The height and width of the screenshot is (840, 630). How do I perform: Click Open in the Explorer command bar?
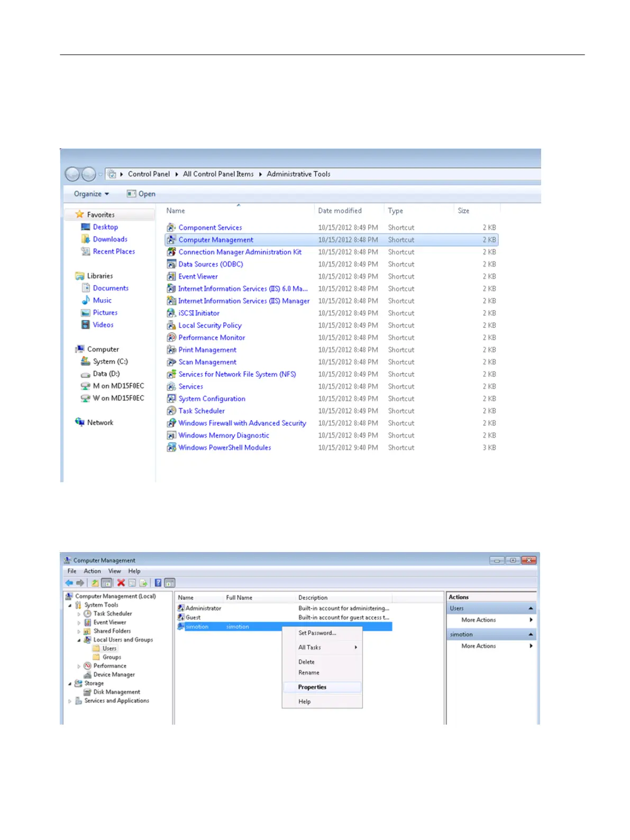click(141, 194)
